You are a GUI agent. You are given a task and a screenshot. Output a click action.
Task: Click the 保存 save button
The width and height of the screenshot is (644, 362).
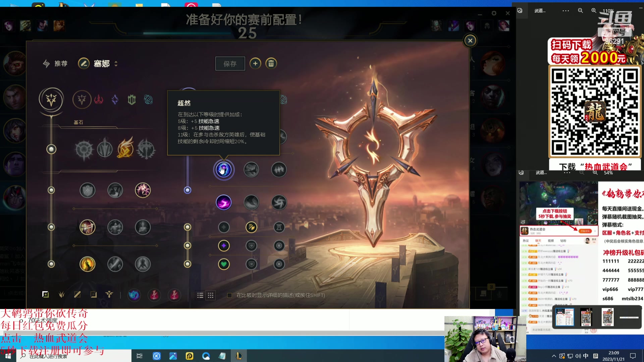tap(230, 64)
